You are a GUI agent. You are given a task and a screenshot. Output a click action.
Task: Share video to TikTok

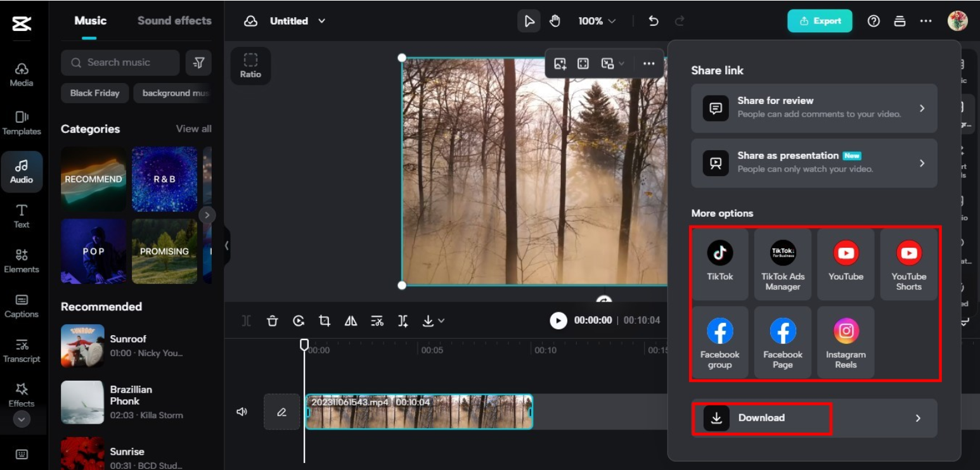(x=719, y=263)
